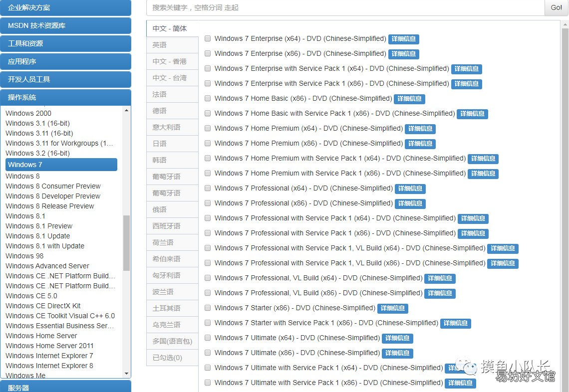569x392 pixels.
Task: Click the OS list scrollbar up arrow
Action: point(126,110)
